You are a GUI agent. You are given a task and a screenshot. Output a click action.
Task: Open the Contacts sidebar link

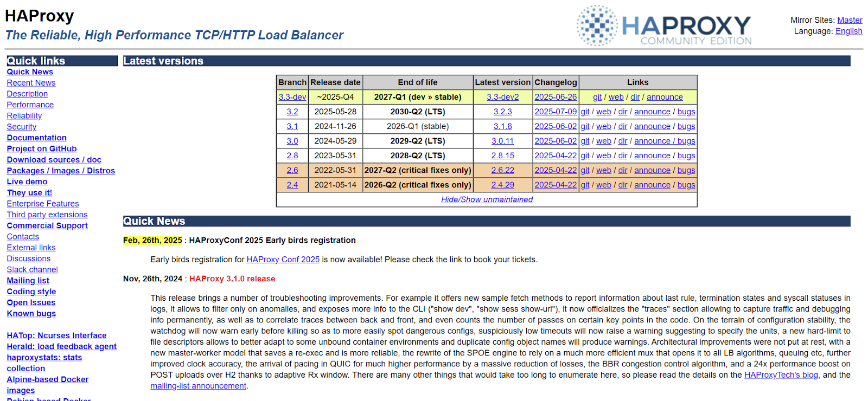tap(23, 236)
